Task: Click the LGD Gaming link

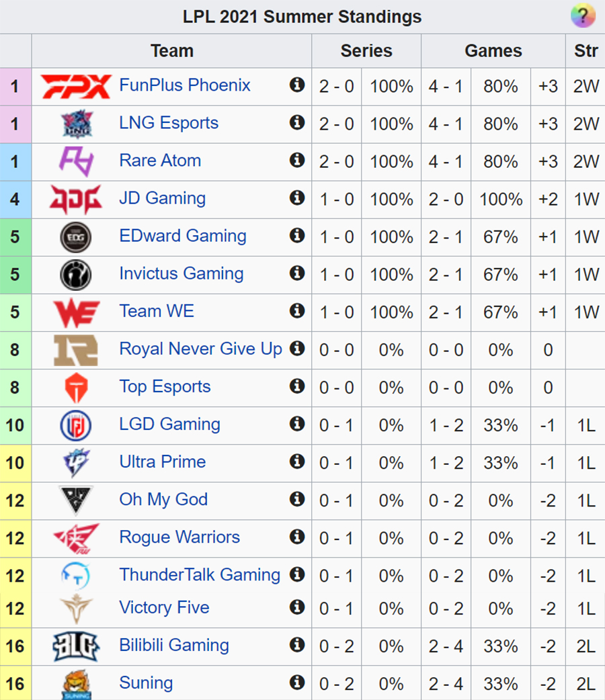Action: tap(170, 424)
